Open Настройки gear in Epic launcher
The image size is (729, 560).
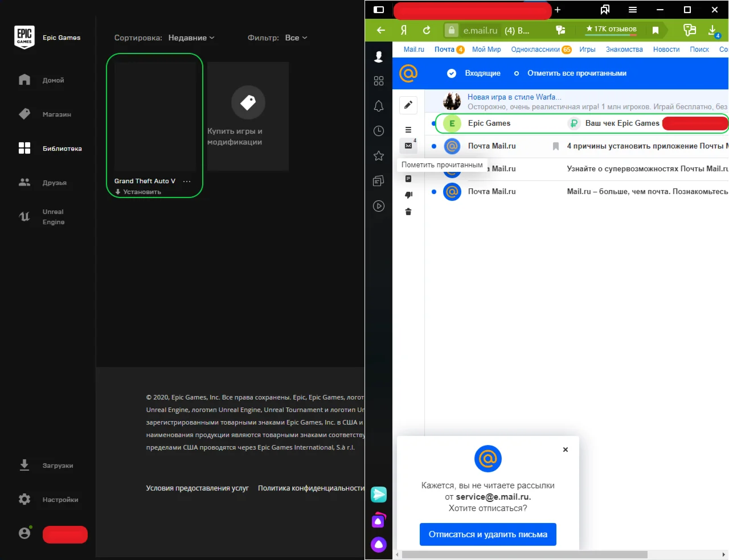pos(24,500)
